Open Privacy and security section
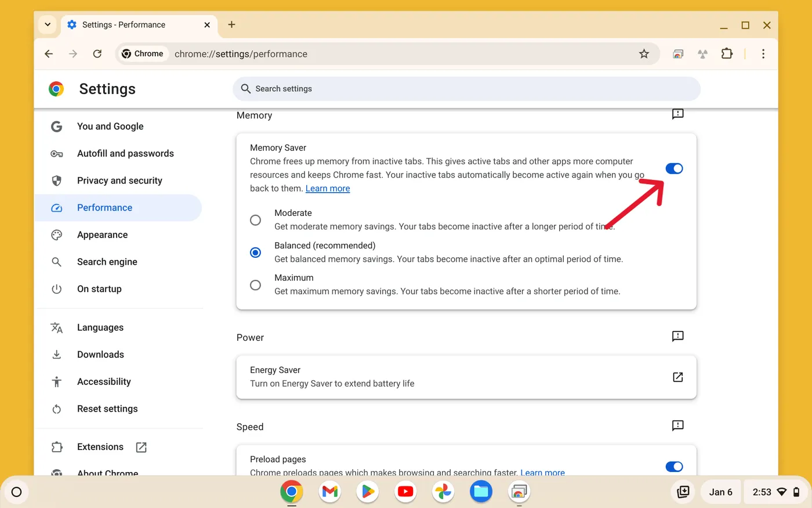 tap(118, 181)
